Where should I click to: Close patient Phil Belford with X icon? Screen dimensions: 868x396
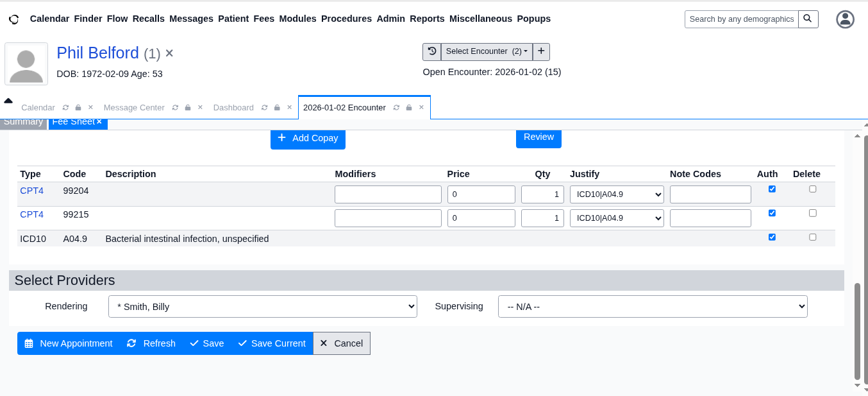click(x=169, y=53)
